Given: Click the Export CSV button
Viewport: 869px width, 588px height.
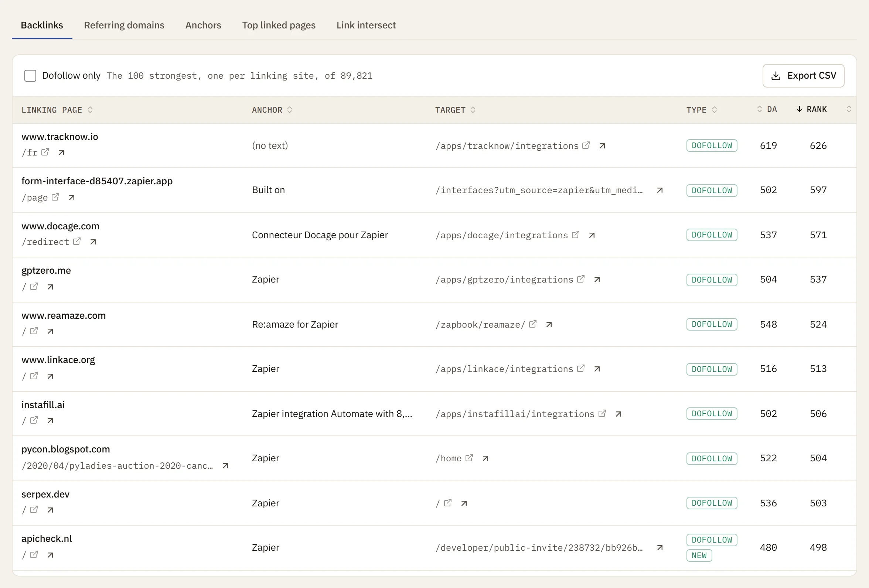Looking at the screenshot, I should (x=804, y=75).
